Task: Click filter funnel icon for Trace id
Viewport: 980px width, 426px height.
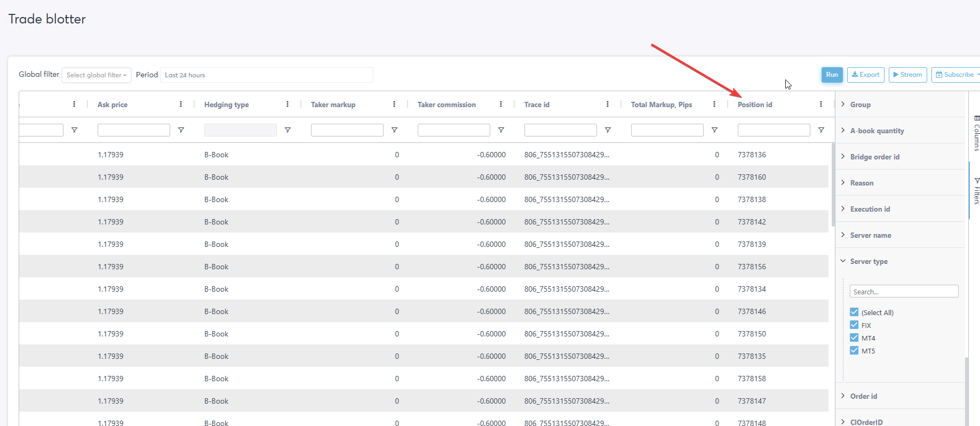Action: pyautogui.click(x=608, y=130)
